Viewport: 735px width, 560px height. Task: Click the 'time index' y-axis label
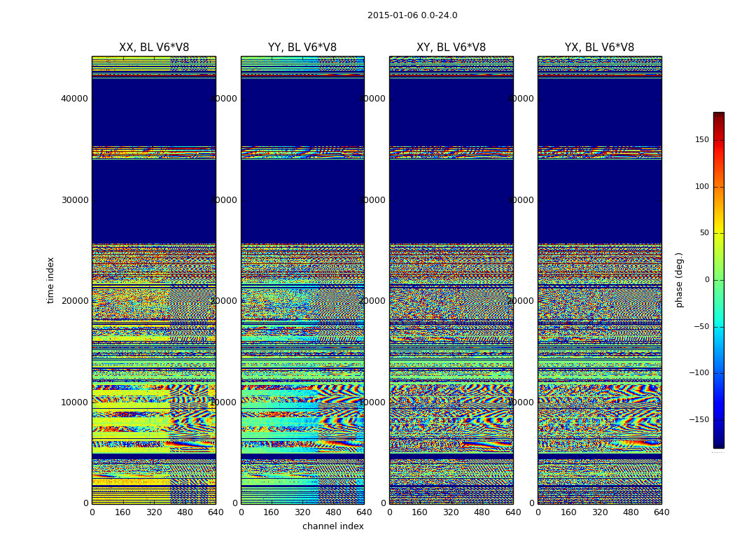50,280
